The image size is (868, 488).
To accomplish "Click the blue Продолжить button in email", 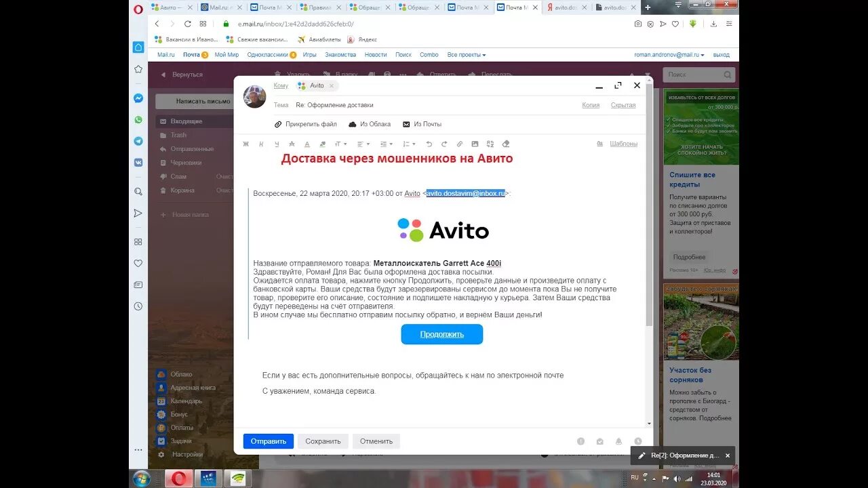I will coord(441,334).
